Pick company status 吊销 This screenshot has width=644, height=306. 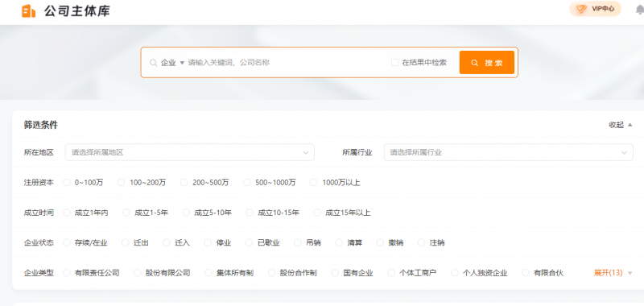point(298,242)
